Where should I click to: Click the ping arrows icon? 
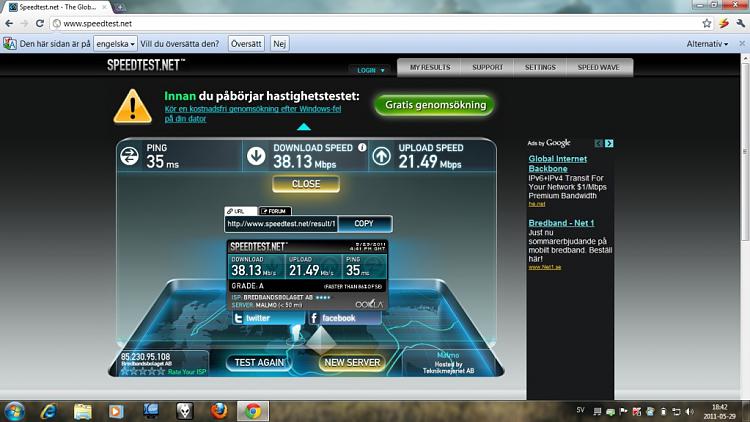[129, 156]
